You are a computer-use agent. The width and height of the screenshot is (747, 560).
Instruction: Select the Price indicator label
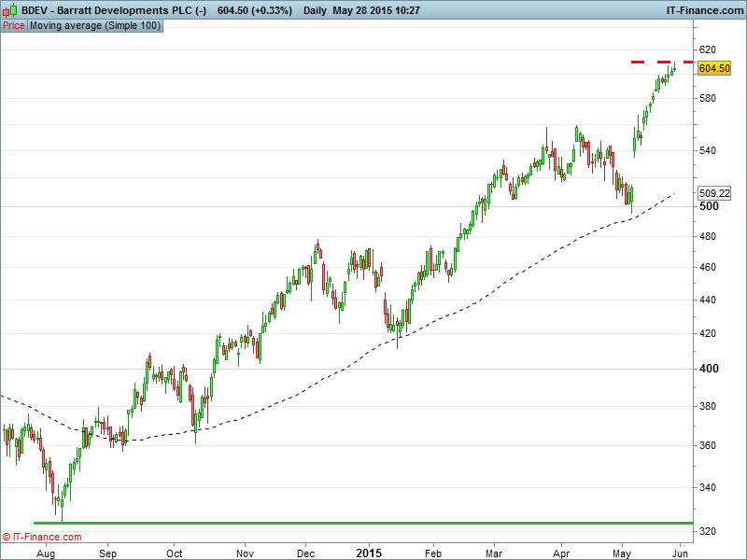(x=14, y=26)
